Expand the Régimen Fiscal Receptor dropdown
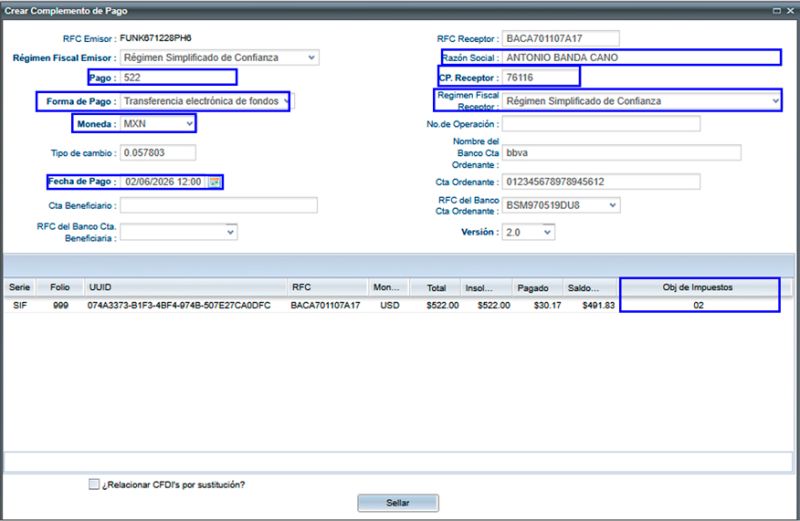The height and width of the screenshot is (521, 800). tap(775, 101)
